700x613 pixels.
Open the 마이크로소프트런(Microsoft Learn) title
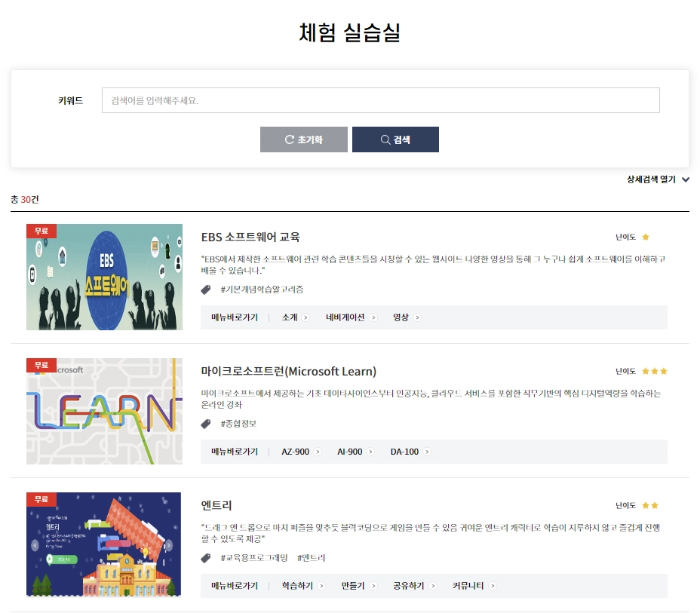point(288,371)
